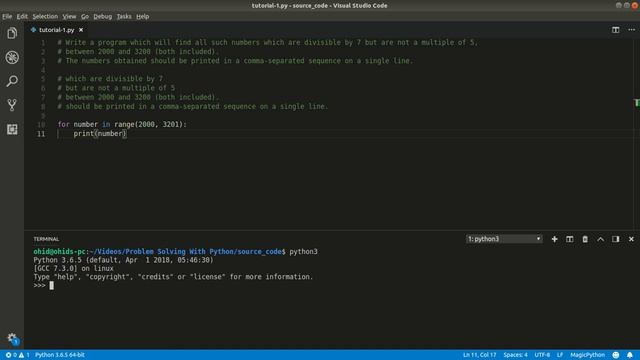
Task: Open the Selection menu
Action: (x=45, y=16)
